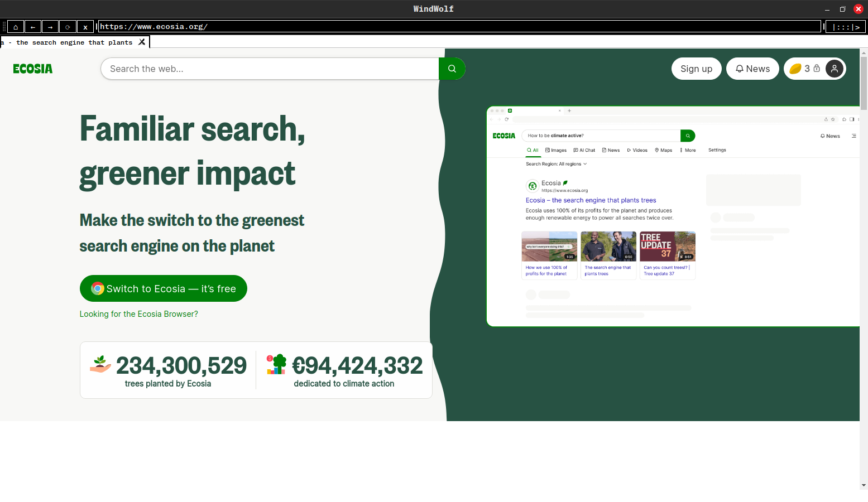This screenshot has height=502, width=868.
Task: Open the browser menu button at toolbar end
Action: [x=846, y=27]
